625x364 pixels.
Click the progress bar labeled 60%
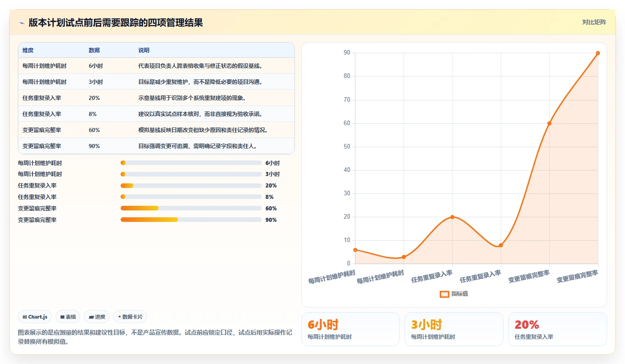coord(191,209)
